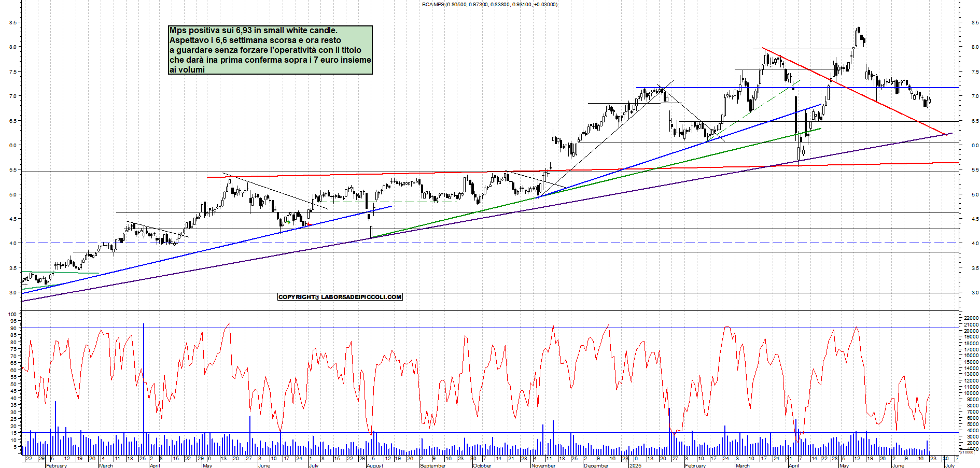
Task: Click the 3.0 price label on right axis
Action: [975, 292]
